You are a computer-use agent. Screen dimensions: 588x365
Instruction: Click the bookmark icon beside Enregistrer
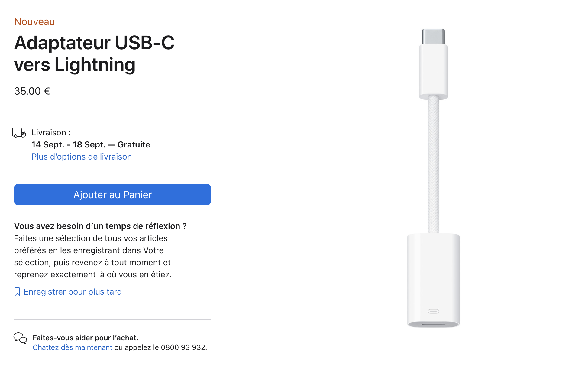click(17, 292)
